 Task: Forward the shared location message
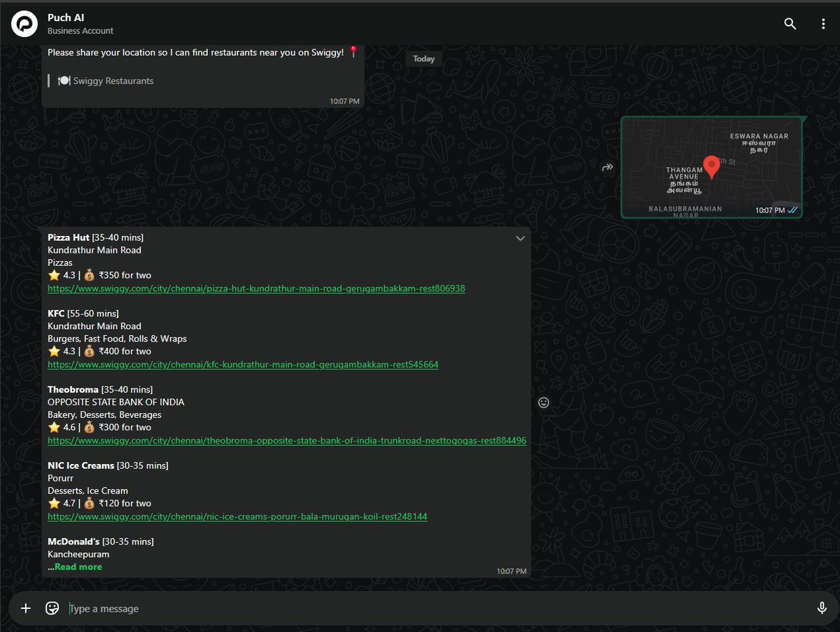pos(608,167)
